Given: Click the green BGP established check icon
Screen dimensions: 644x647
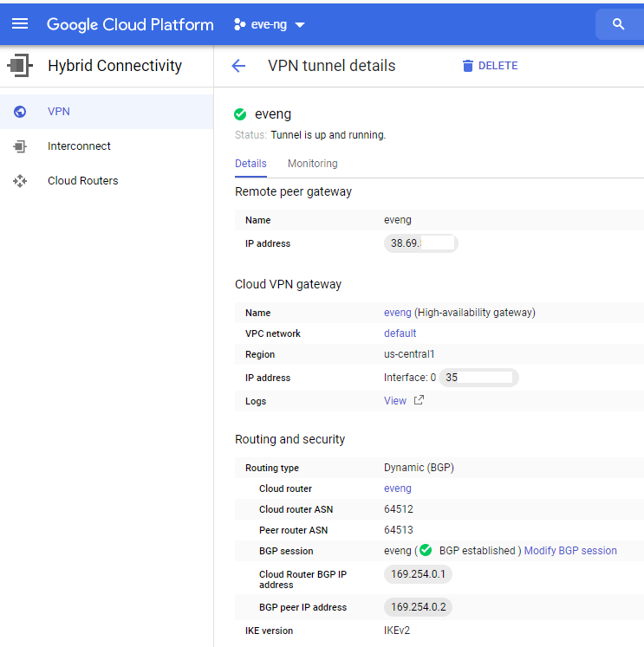Looking at the screenshot, I should [x=426, y=550].
